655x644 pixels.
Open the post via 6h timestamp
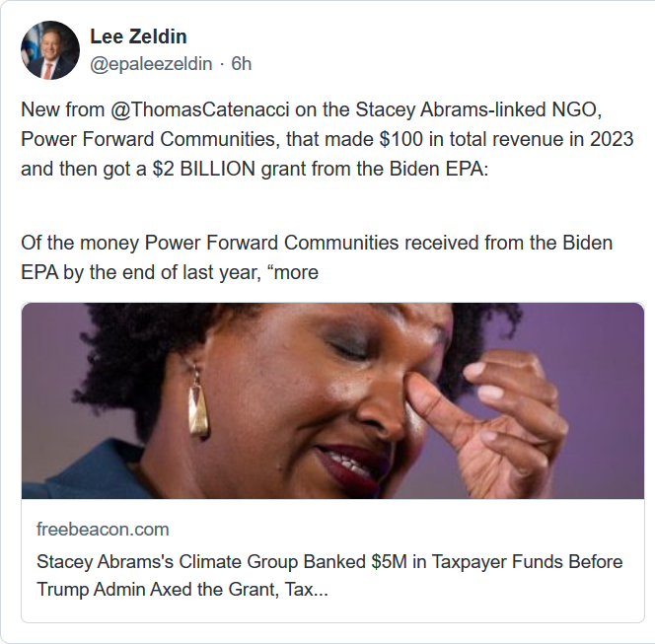(x=242, y=64)
